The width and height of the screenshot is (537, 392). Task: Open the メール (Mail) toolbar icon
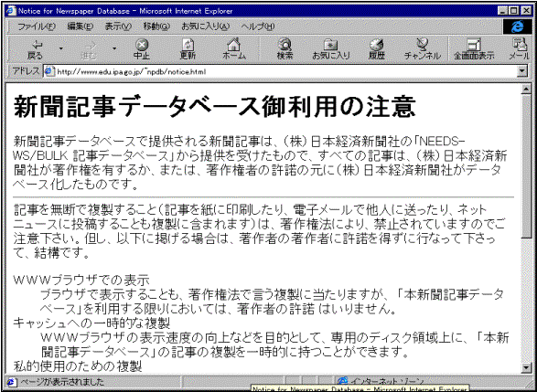(520, 49)
